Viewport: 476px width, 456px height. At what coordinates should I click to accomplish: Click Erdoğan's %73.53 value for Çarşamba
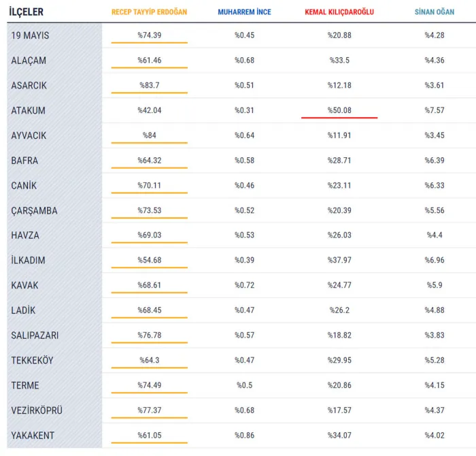point(150,210)
